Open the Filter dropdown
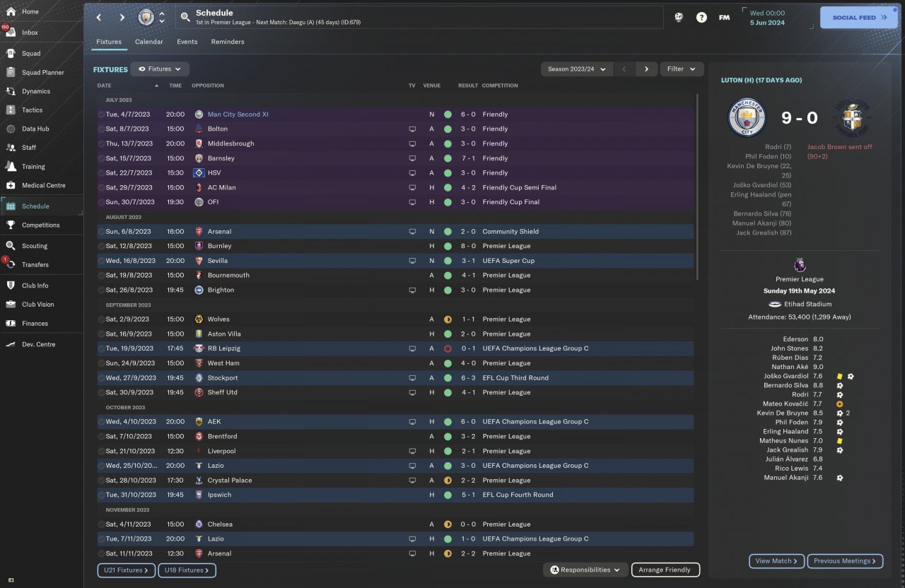This screenshot has height=588, width=905. (x=682, y=69)
